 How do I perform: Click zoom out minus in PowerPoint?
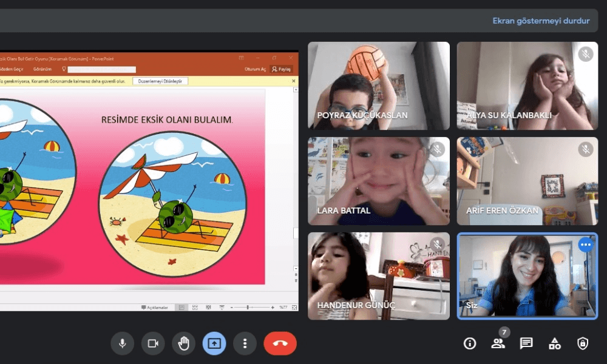coord(231,308)
